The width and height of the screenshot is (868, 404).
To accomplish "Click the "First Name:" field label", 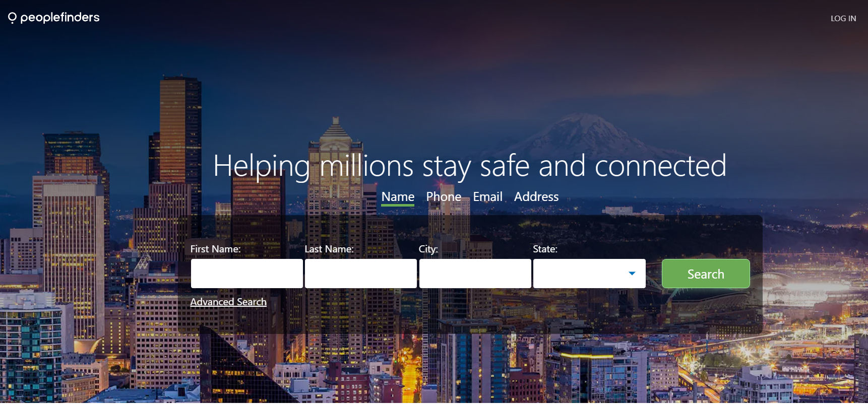I will 215,249.
